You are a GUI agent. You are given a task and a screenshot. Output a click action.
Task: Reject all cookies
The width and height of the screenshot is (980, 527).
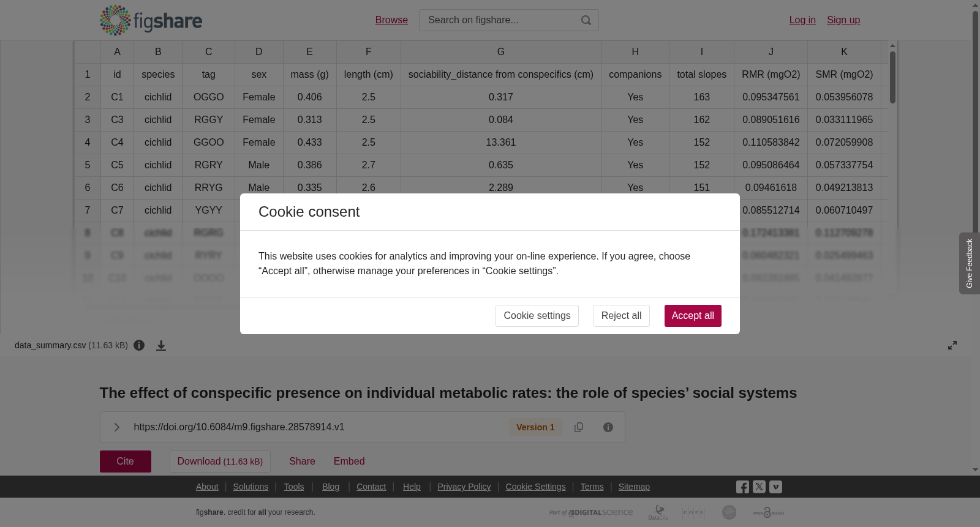tap(621, 316)
